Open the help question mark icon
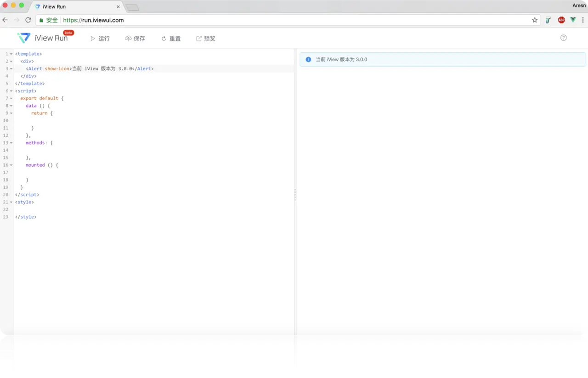Screen dimensions: 588x378 pyautogui.click(x=564, y=38)
